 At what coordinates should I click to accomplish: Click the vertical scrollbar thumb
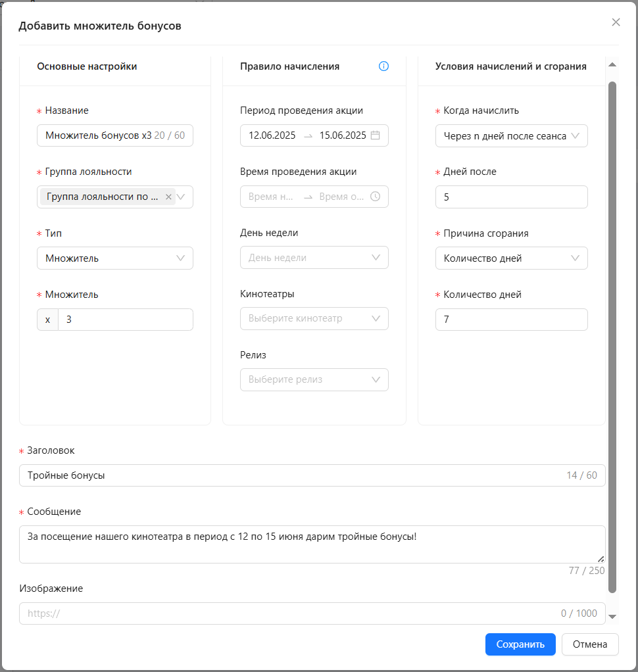point(612,337)
